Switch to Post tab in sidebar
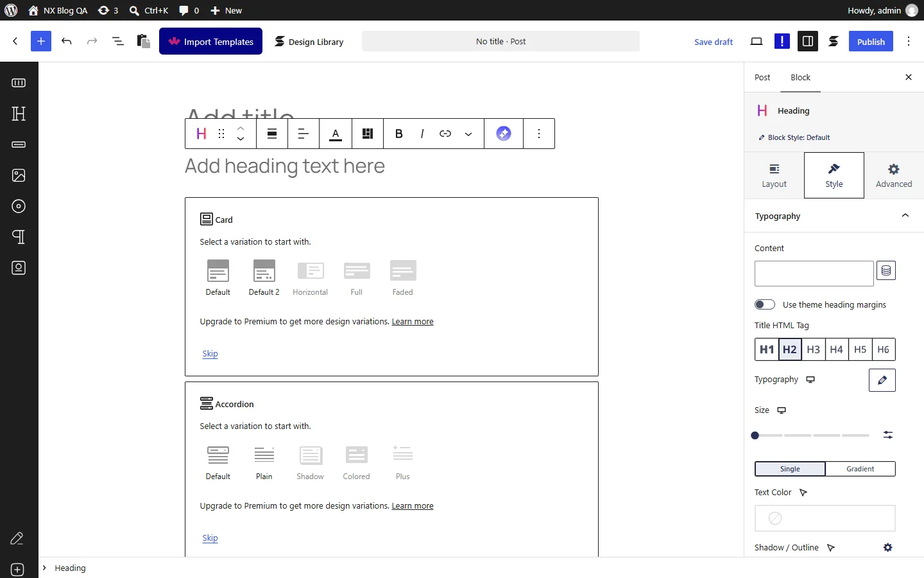This screenshot has height=578, width=924. point(762,77)
